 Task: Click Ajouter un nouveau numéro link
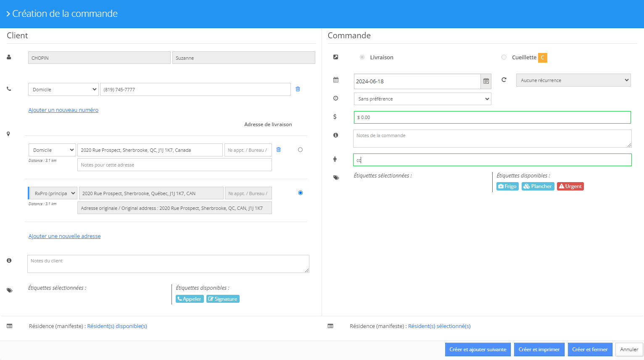pyautogui.click(x=63, y=110)
